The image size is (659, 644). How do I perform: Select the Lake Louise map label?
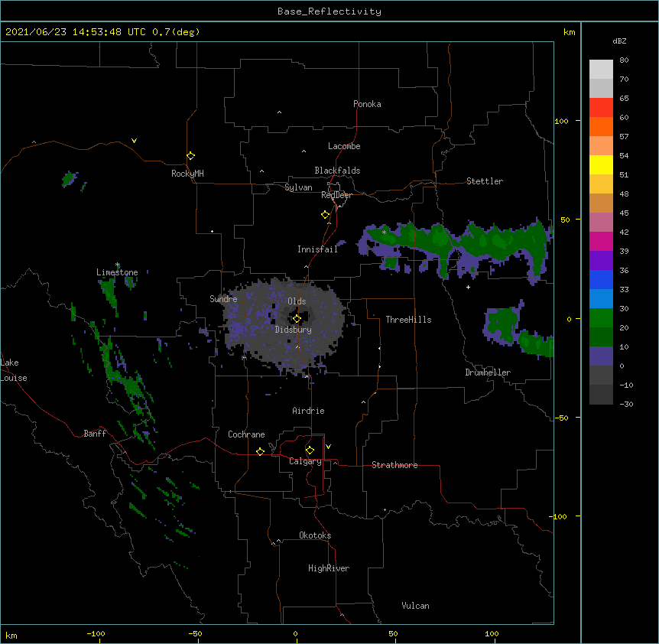coord(14,370)
